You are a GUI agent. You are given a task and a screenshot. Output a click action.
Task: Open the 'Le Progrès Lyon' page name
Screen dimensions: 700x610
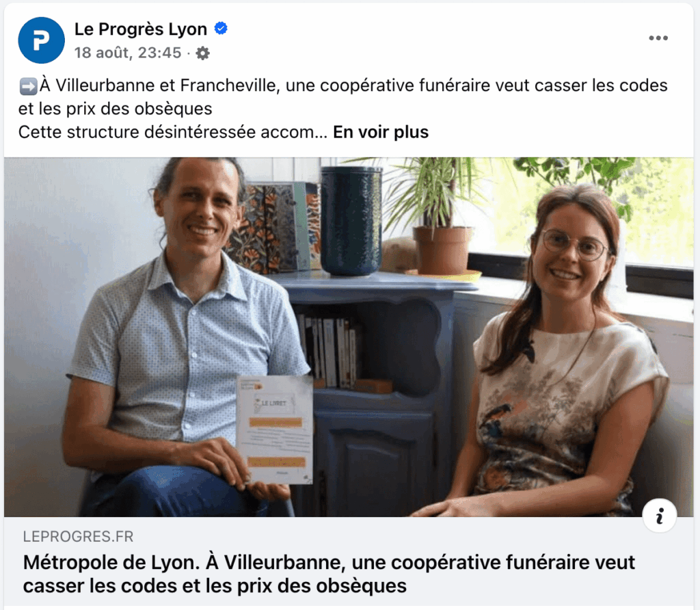141,29
